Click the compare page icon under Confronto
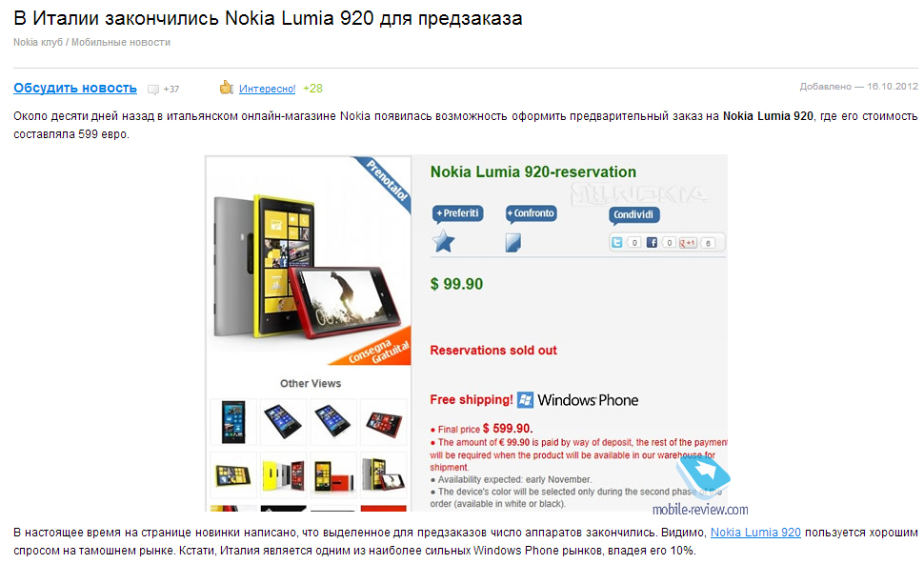924x564 pixels. [x=512, y=242]
